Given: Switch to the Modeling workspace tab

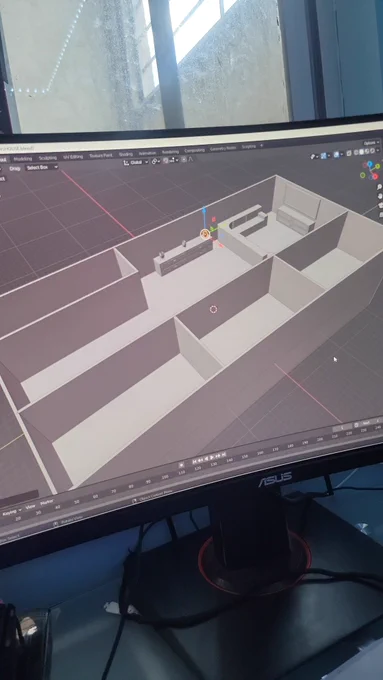Looking at the screenshot, I should click(23, 159).
